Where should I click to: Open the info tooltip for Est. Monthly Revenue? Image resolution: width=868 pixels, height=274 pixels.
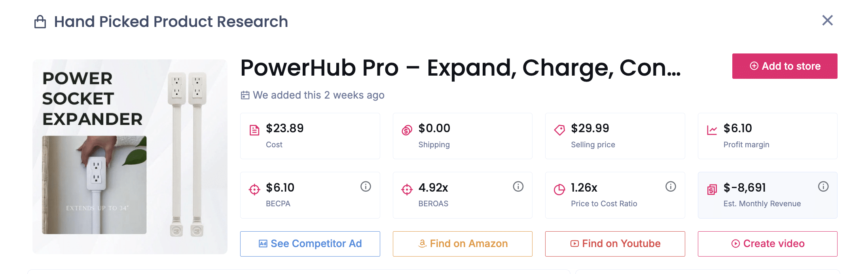[x=823, y=186]
